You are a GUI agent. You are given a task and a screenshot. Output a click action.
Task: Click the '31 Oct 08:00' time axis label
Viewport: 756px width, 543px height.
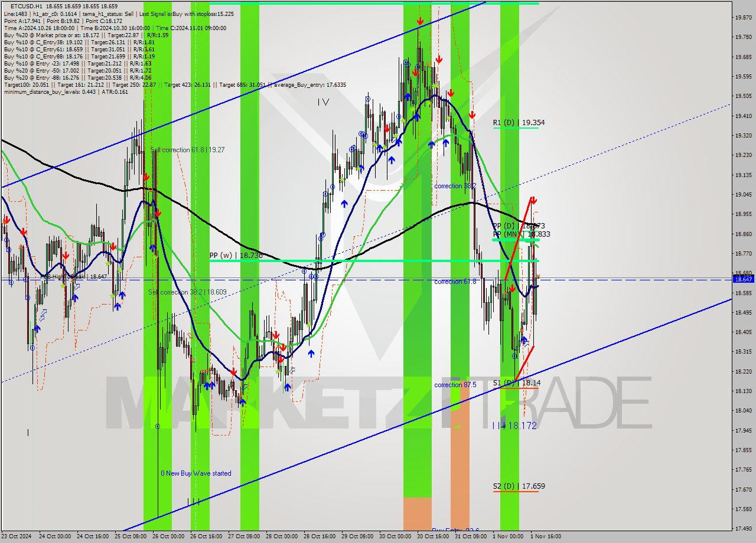tap(470, 537)
